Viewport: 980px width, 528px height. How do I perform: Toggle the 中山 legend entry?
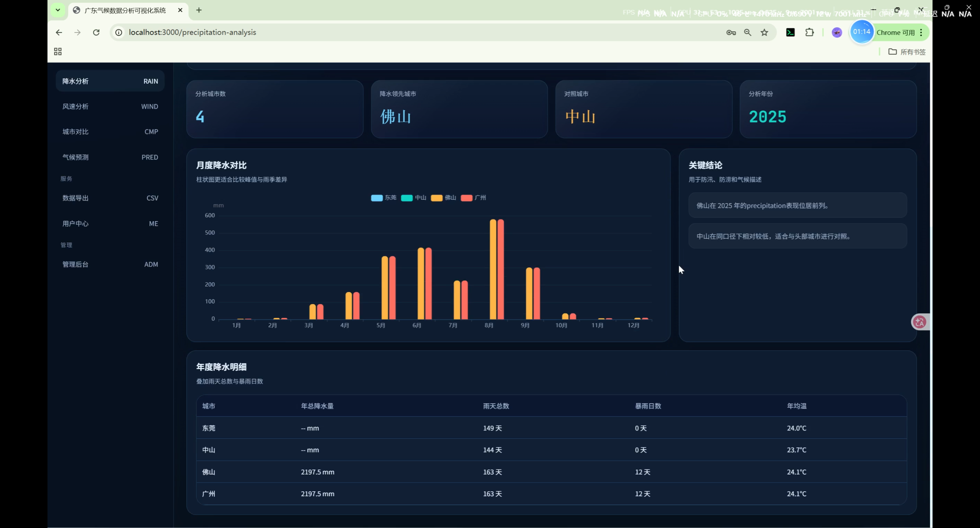coord(413,198)
